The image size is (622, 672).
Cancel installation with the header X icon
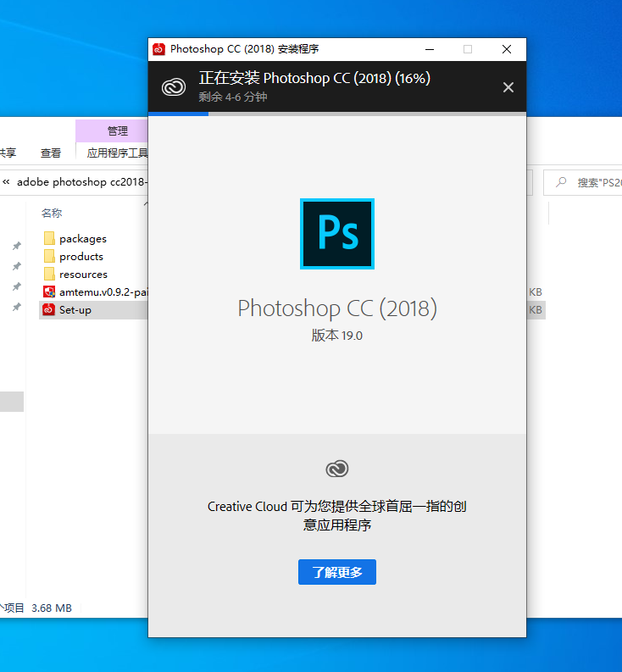[x=508, y=87]
